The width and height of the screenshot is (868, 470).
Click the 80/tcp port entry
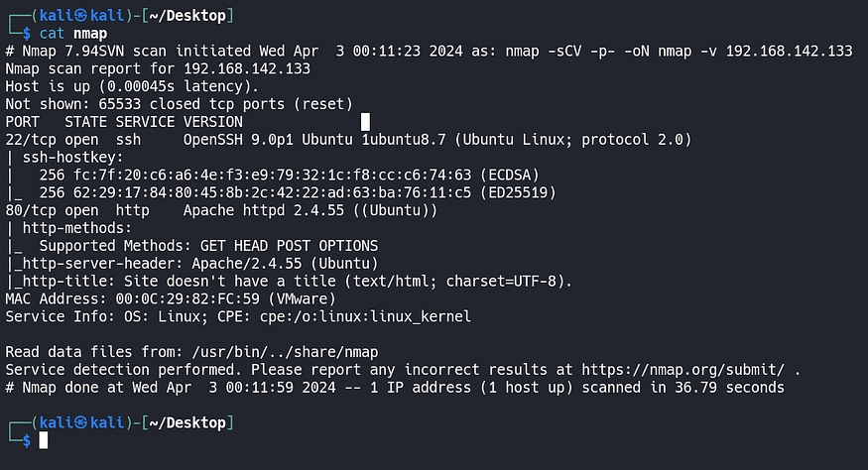pyautogui.click(x=31, y=210)
